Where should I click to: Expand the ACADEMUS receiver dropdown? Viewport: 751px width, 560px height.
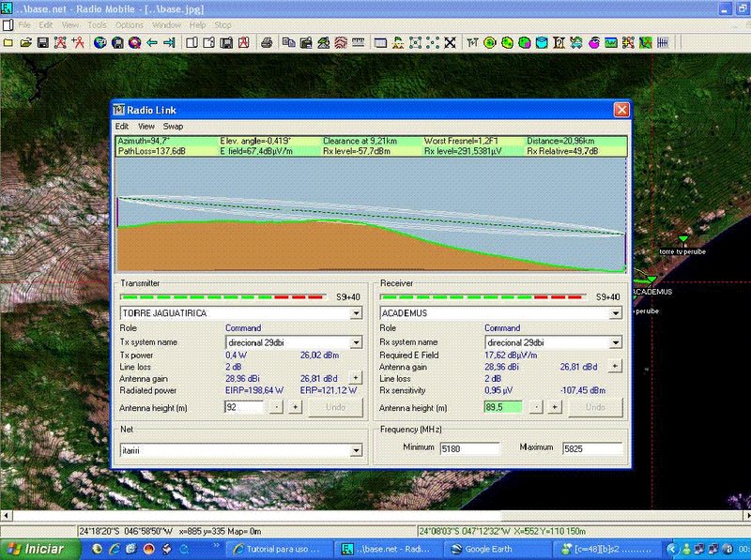(x=616, y=313)
